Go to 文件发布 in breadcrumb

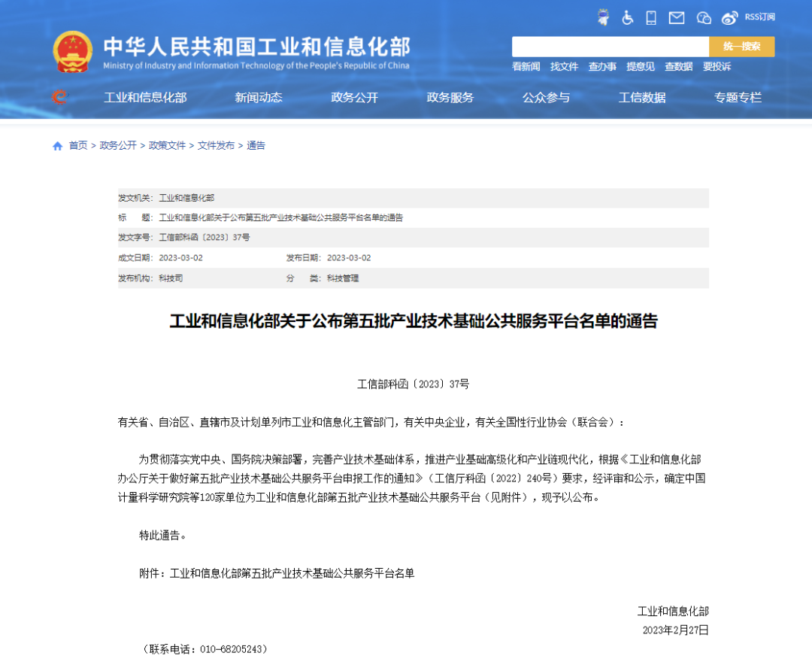point(216,146)
